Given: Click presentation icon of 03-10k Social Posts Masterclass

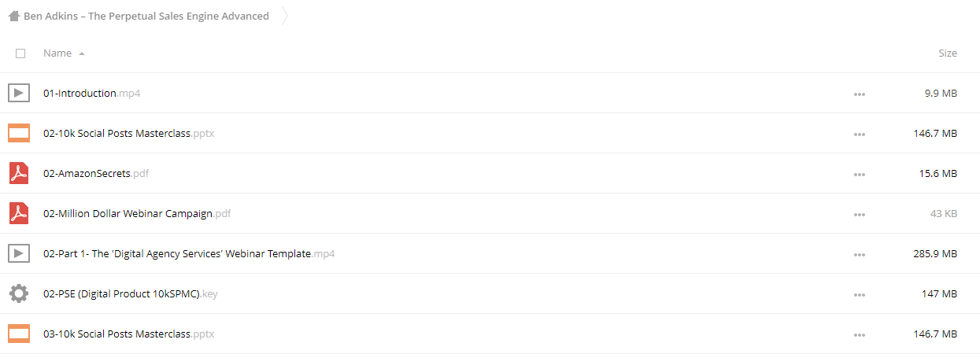Looking at the screenshot, I should point(19,334).
